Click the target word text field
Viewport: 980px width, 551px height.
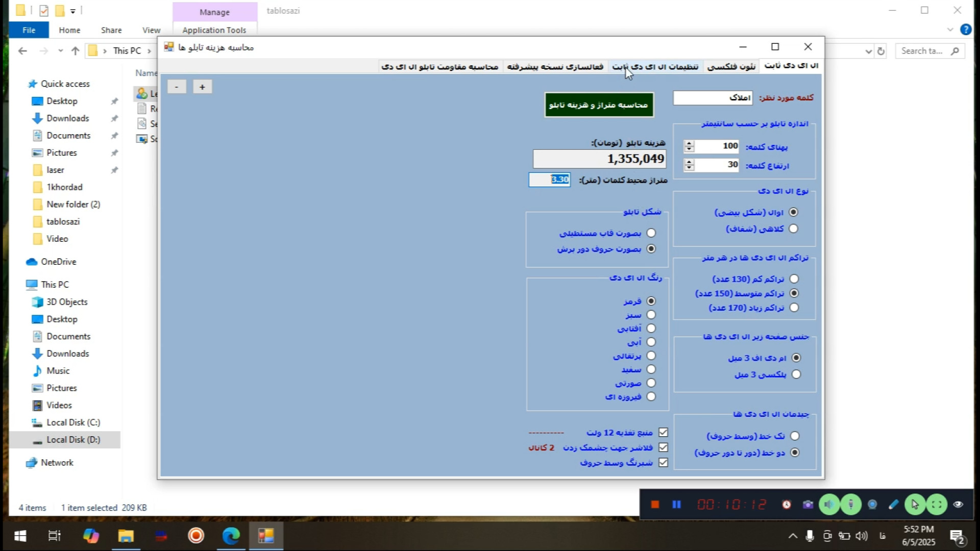coord(712,97)
